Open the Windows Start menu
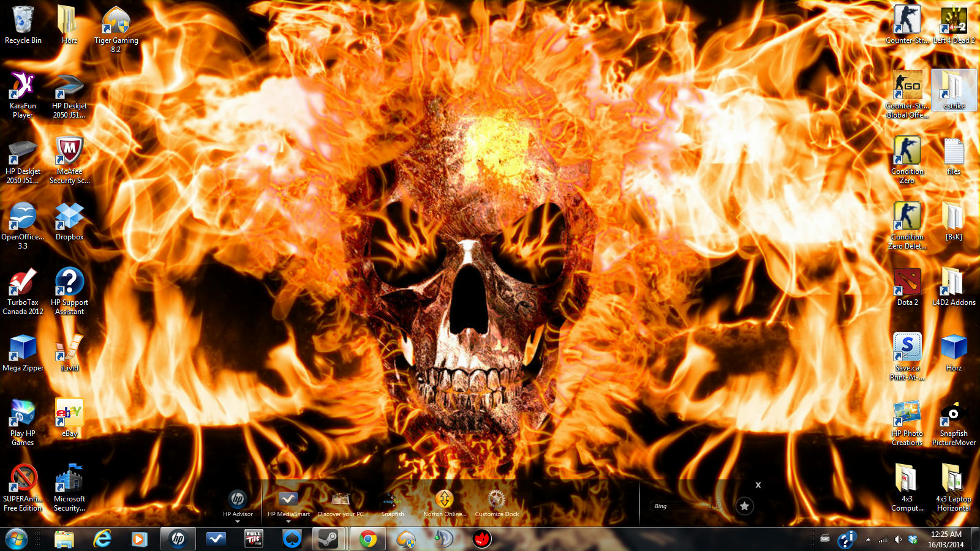 coord(17,539)
